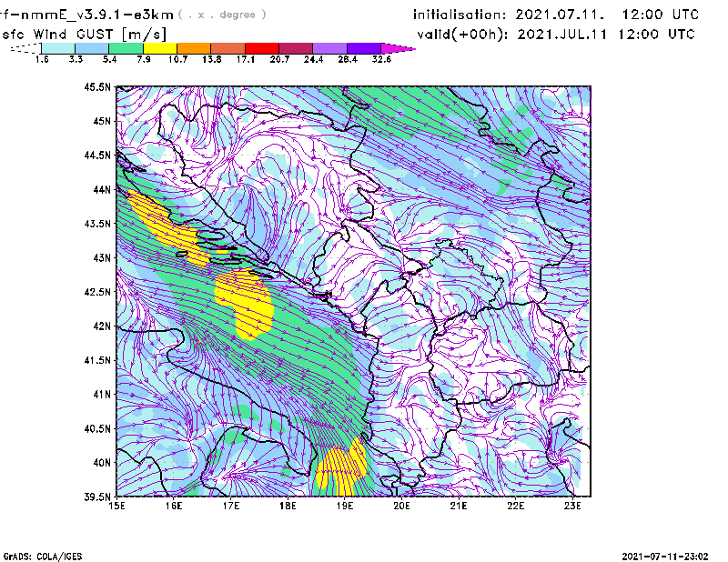
Task: Click the large yellow gust area near 42.5N 17E
Action: point(244,304)
